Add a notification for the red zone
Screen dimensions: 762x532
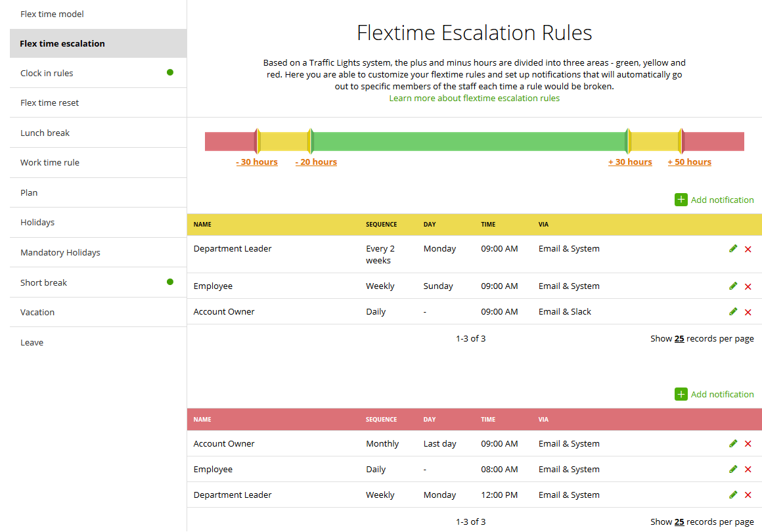pyautogui.click(x=715, y=393)
